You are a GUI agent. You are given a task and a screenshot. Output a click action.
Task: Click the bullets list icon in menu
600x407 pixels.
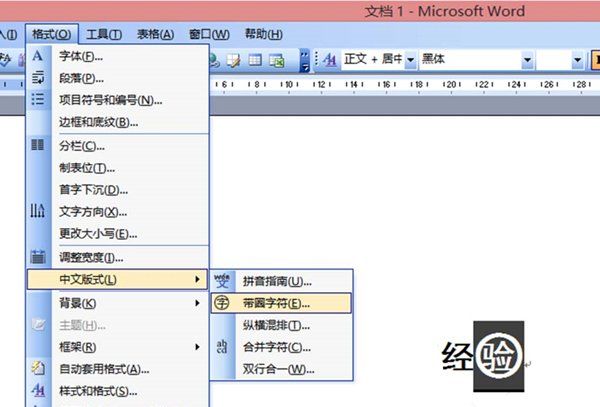tap(38, 99)
